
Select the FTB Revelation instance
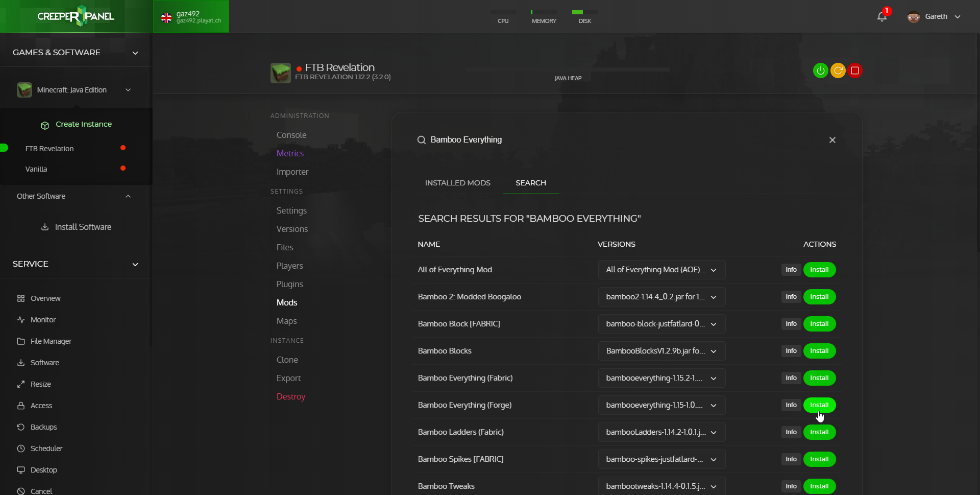50,149
